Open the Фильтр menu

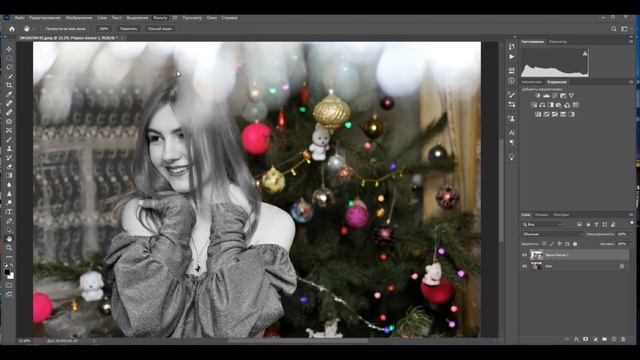tap(160, 18)
